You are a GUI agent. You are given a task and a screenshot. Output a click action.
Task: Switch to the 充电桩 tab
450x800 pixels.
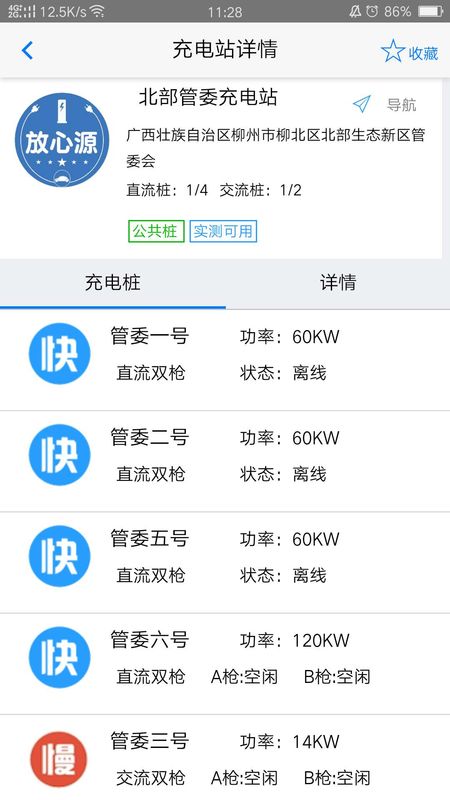[113, 283]
